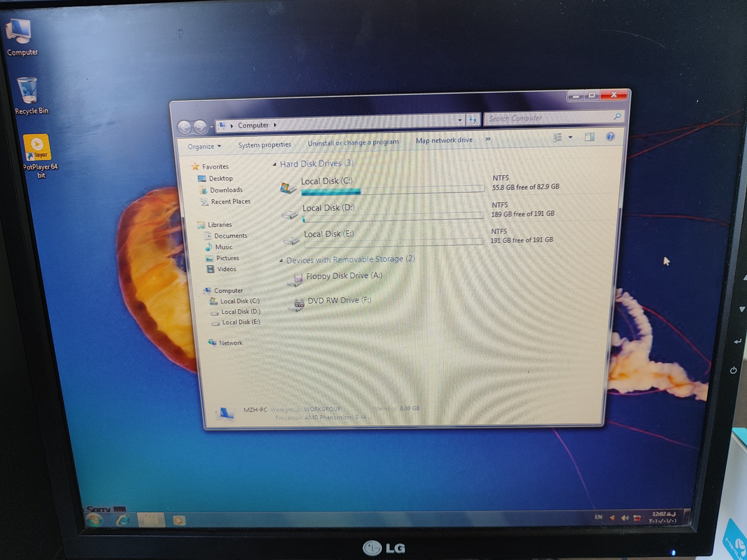Collapse the Hard Disk Drives group

click(x=275, y=165)
